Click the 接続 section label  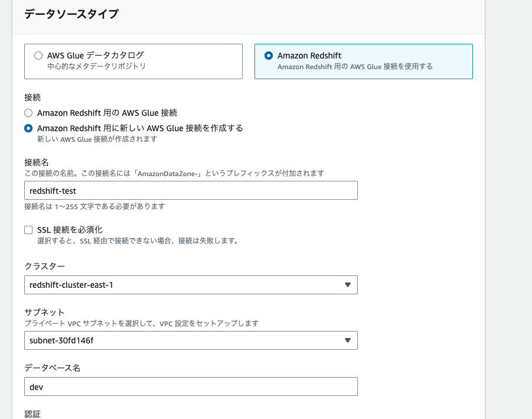point(29,98)
